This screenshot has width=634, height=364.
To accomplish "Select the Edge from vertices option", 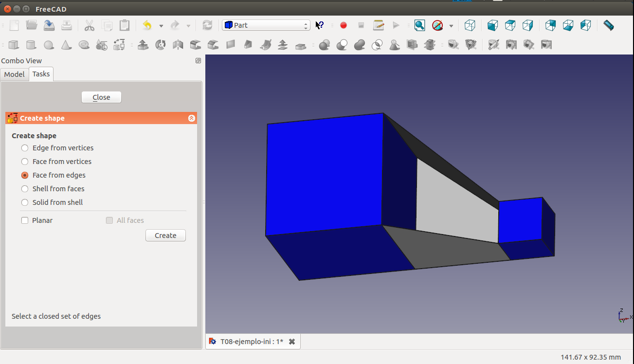I will point(25,148).
